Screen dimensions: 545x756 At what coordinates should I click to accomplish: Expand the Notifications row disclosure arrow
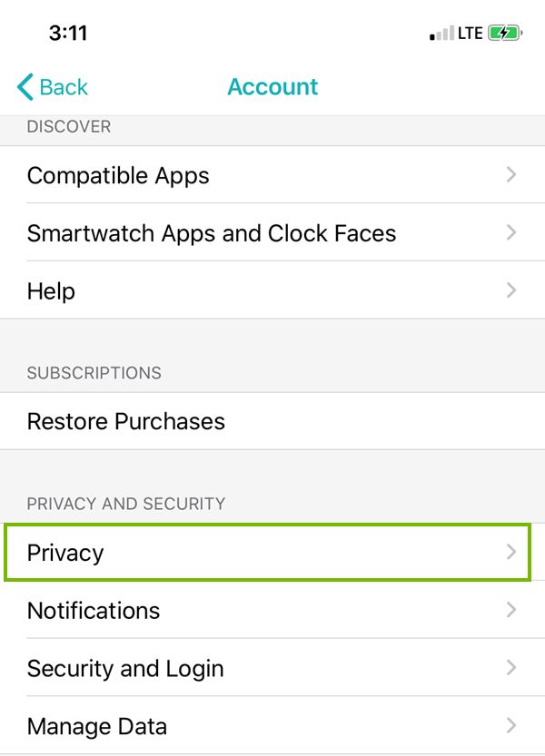tap(510, 610)
